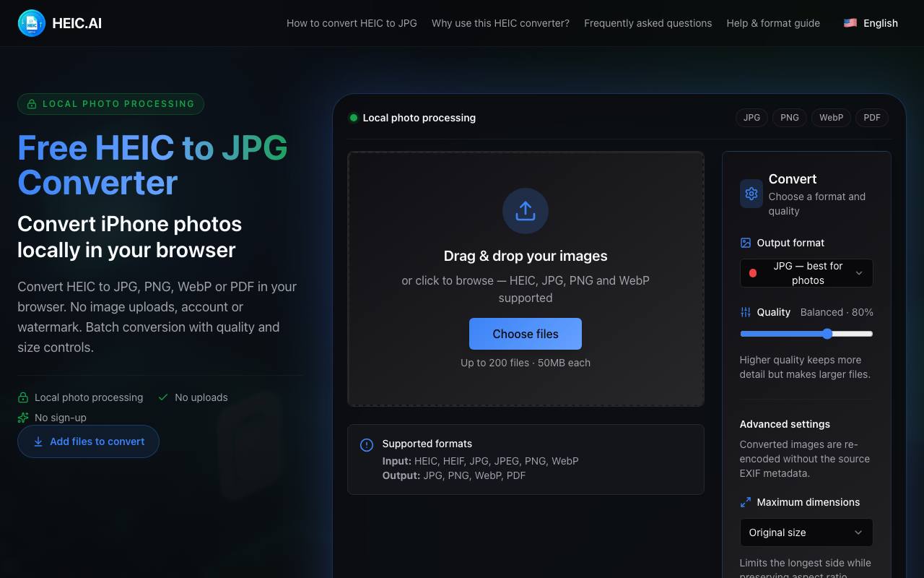Click the lock icon beside the Local photo processing feature
The height and width of the screenshot is (578, 924).
pos(23,397)
